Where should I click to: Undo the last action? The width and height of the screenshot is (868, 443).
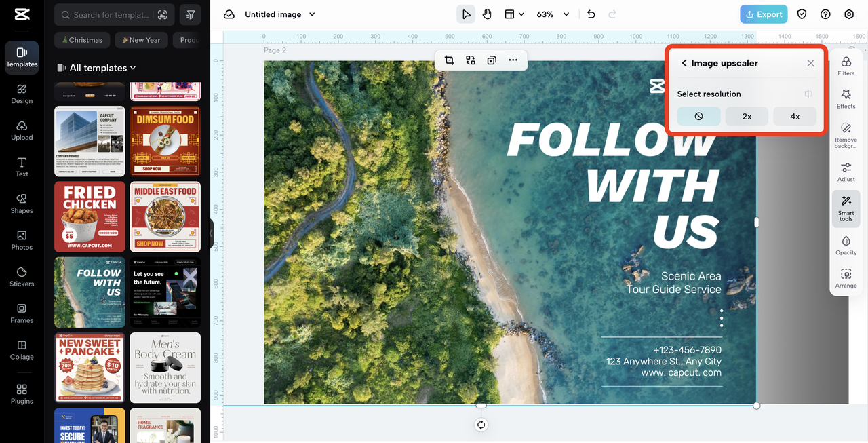click(x=591, y=14)
